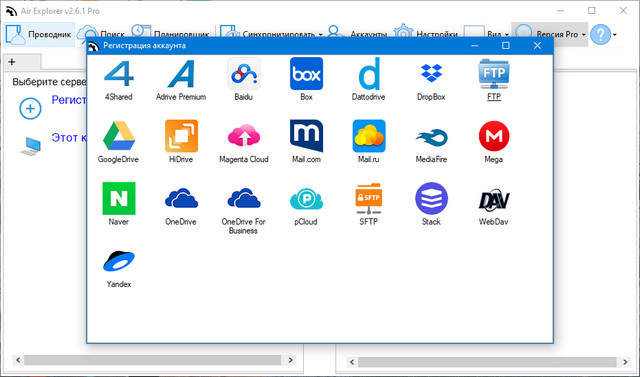Click right pane scrollbar right arrow
640x377 pixels.
click(625, 362)
